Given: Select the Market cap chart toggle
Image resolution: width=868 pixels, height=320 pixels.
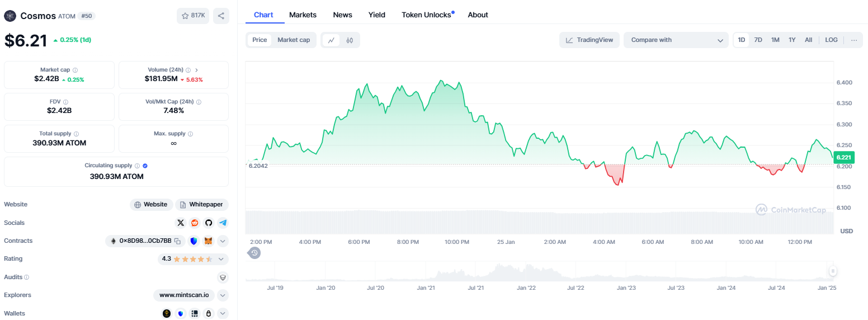Looking at the screenshot, I should pyautogui.click(x=294, y=40).
